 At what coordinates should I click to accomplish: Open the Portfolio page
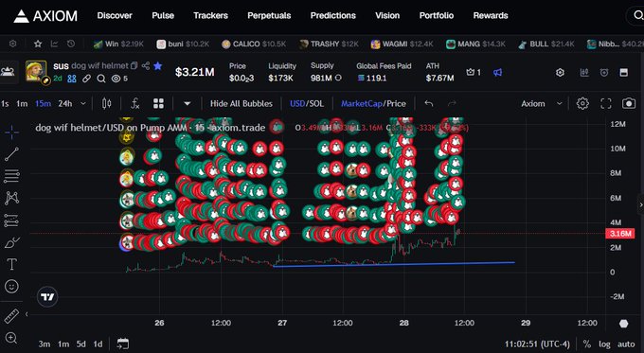[437, 15]
